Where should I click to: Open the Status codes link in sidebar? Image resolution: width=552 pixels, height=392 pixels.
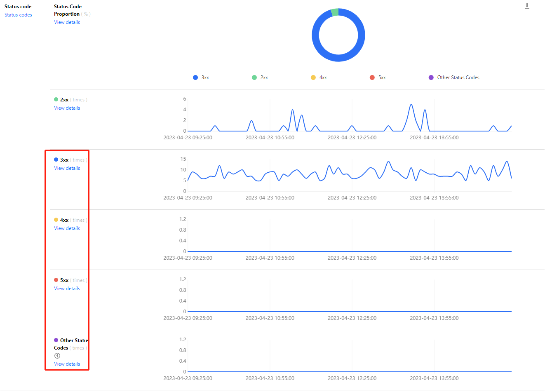coord(18,15)
